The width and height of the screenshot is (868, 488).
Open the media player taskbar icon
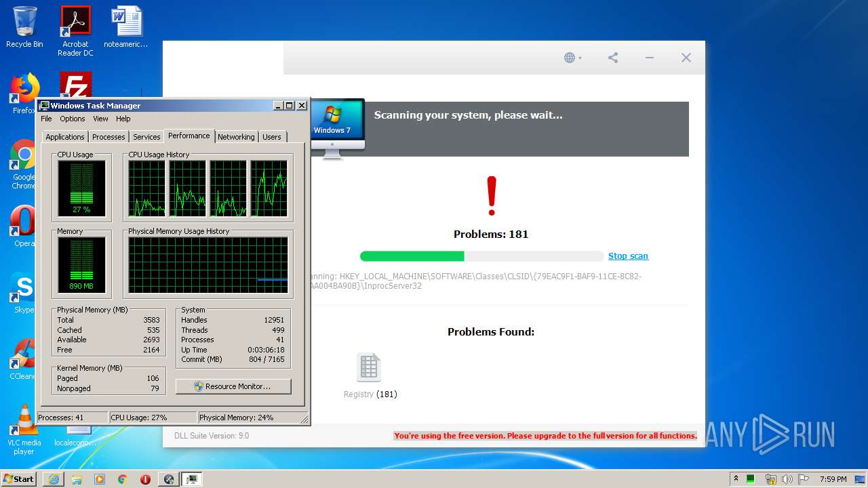(100, 479)
